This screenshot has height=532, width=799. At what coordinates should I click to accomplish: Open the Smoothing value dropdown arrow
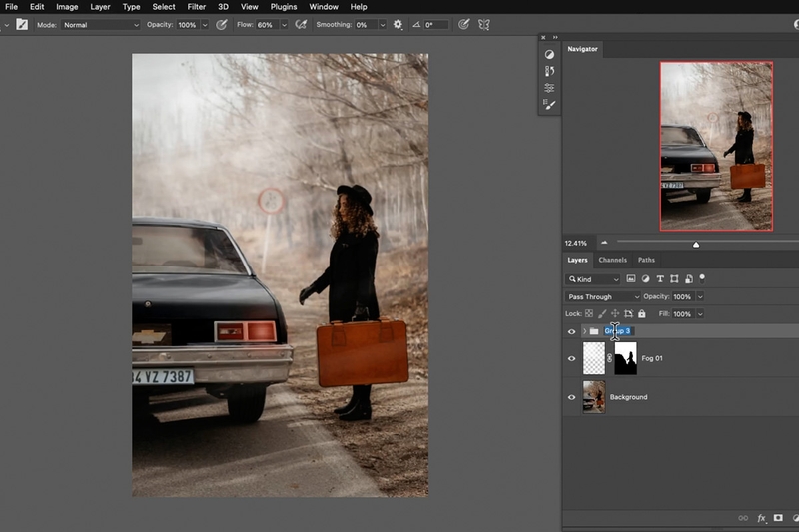[x=383, y=25]
